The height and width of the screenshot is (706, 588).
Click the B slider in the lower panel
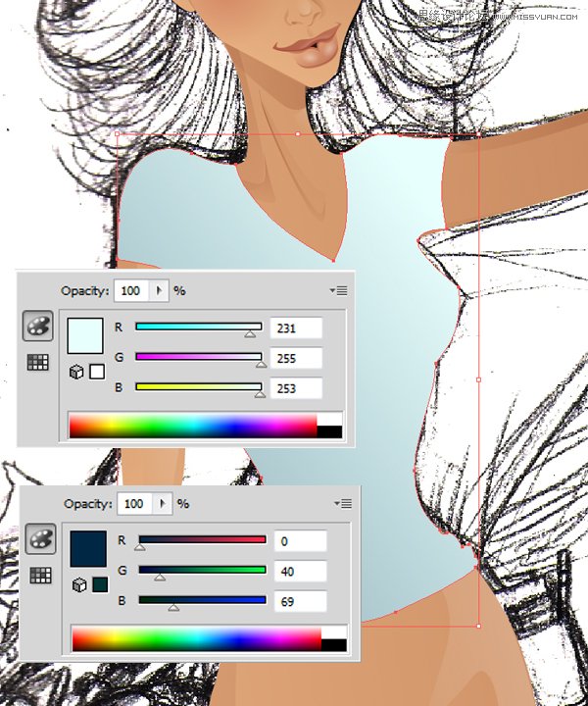(x=202, y=600)
